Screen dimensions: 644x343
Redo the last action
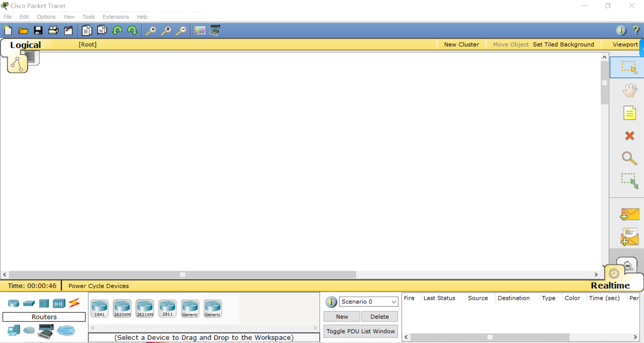[x=132, y=31]
